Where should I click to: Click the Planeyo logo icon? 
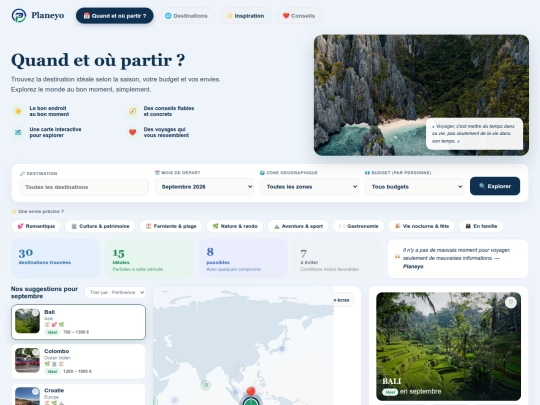19,15
